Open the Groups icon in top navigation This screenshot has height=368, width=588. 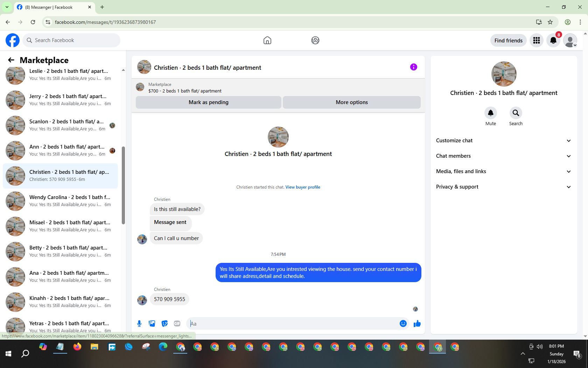[x=315, y=40]
